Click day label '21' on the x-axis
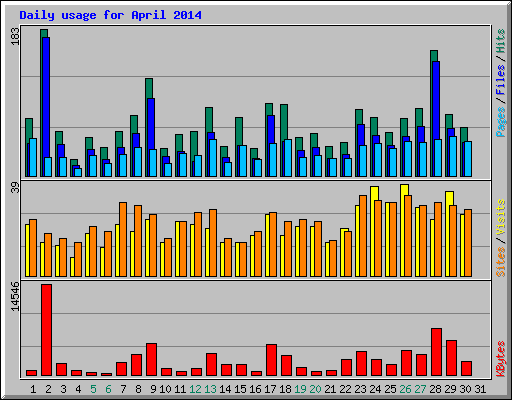 (x=330, y=389)
